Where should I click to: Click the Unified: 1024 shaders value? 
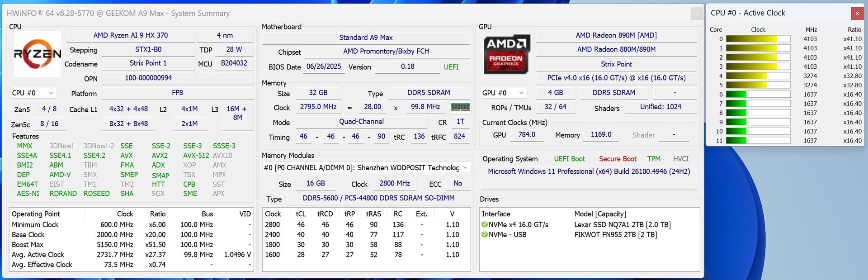660,107
